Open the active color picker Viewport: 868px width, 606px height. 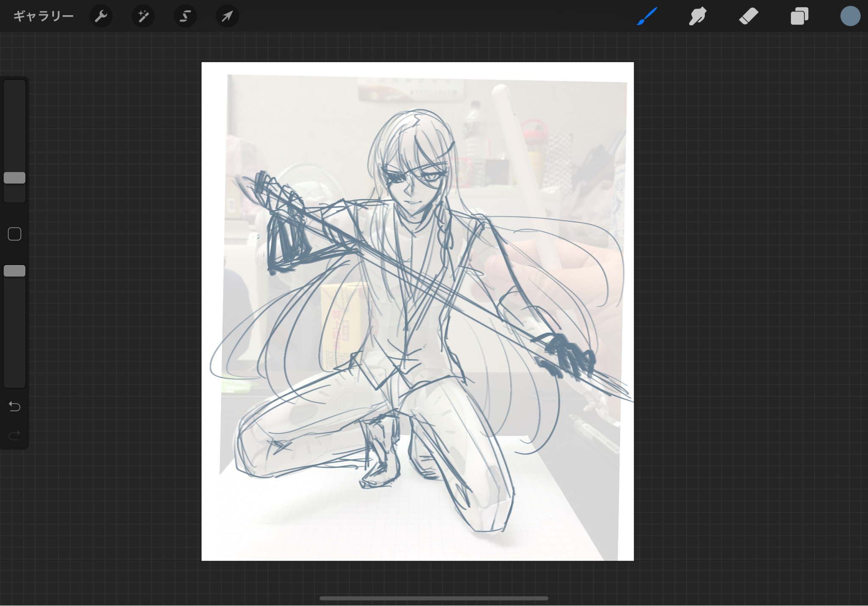tap(850, 17)
